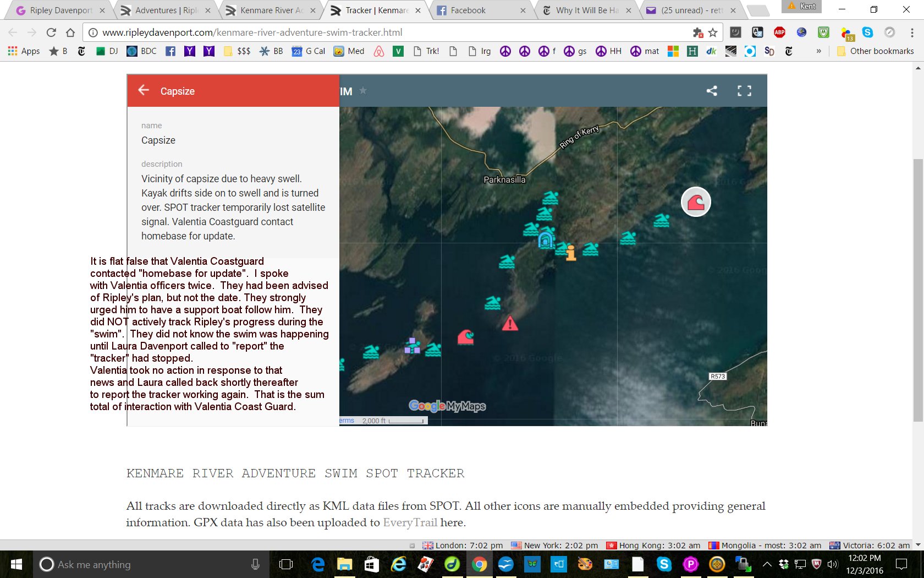924x578 pixels.
Task: Show hidden system tray icons
Action: tap(767, 564)
